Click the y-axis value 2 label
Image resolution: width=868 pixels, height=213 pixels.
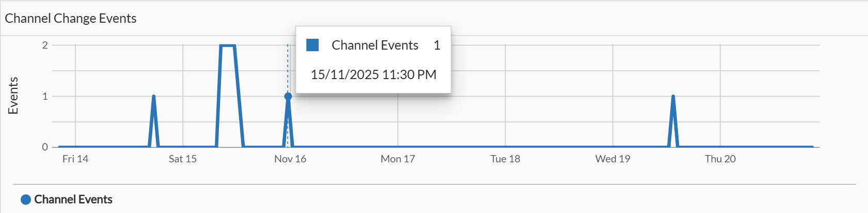pos(45,45)
